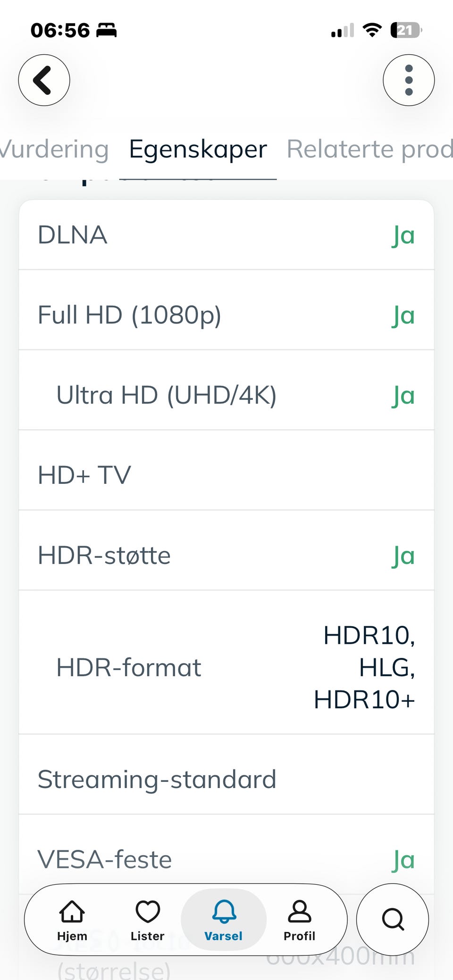Image resolution: width=453 pixels, height=980 pixels.
Task: Open Varsel bell notifications
Action: coord(224,920)
